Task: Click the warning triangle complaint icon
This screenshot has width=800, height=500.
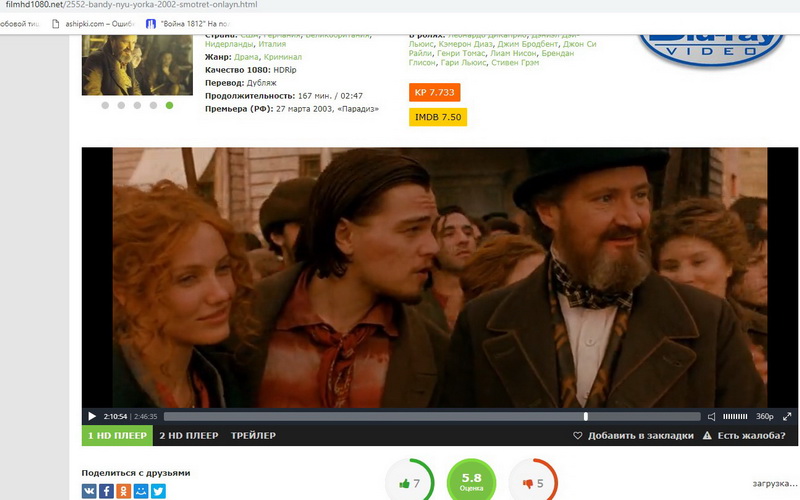Action: click(x=707, y=436)
